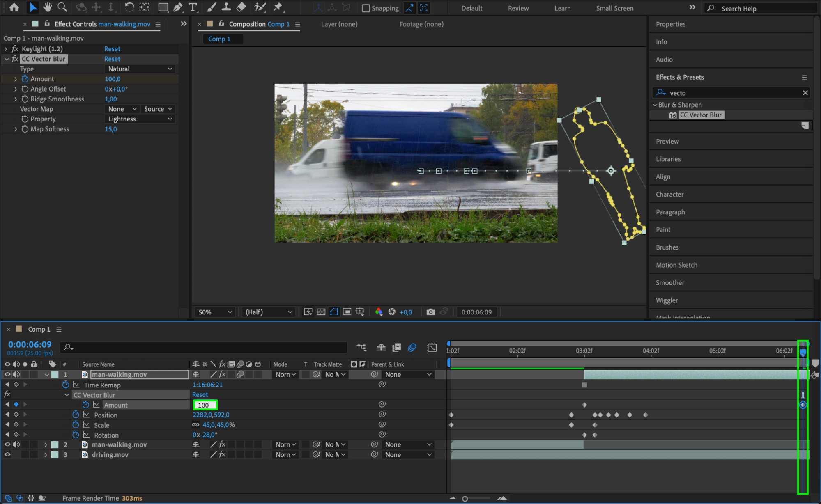The width and height of the screenshot is (821, 504).
Task: Click the timeline zoom slider handle
Action: [465, 499]
